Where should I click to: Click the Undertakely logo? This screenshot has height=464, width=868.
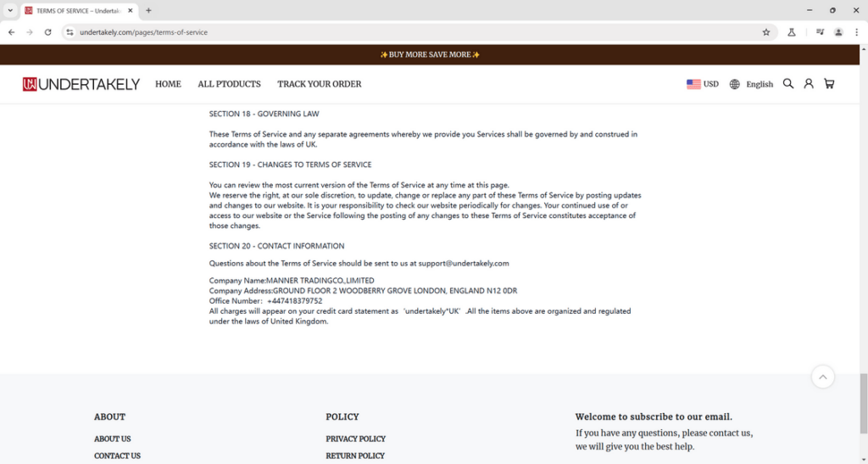click(81, 84)
